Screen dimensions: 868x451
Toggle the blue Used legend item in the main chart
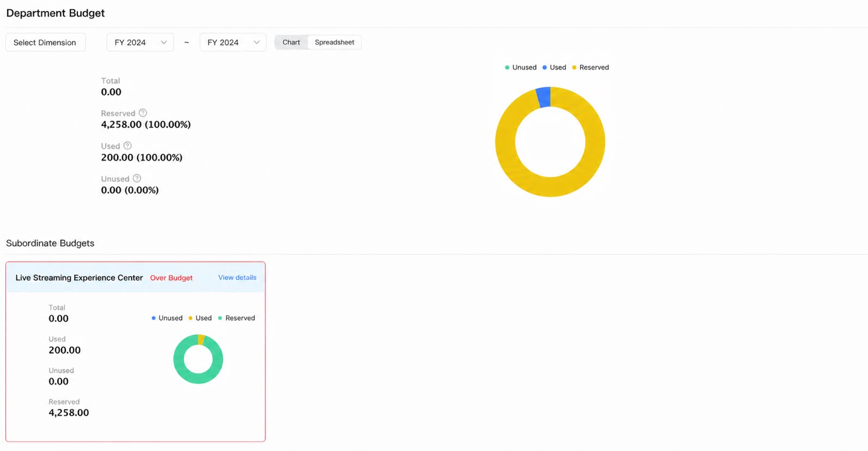click(554, 68)
